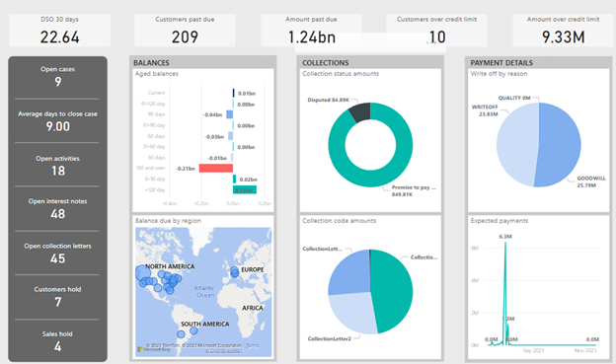Click the 60 days axis label

156,136
